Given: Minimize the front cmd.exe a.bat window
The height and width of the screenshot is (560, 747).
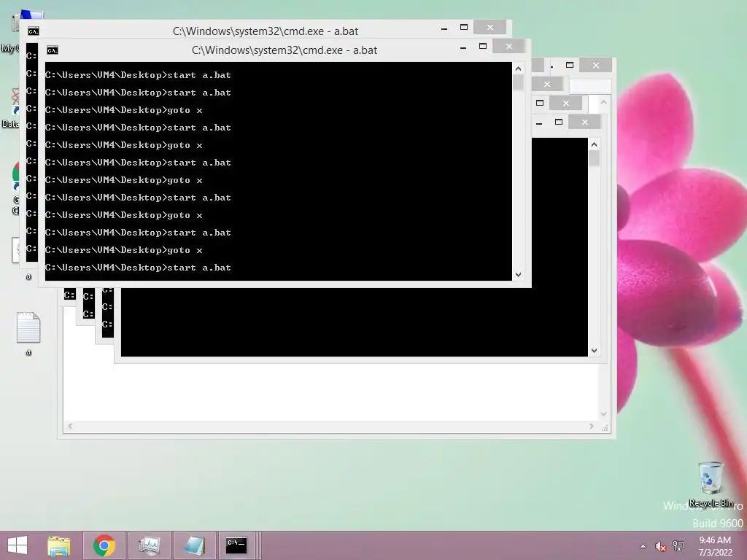Looking at the screenshot, I should tap(463, 47).
